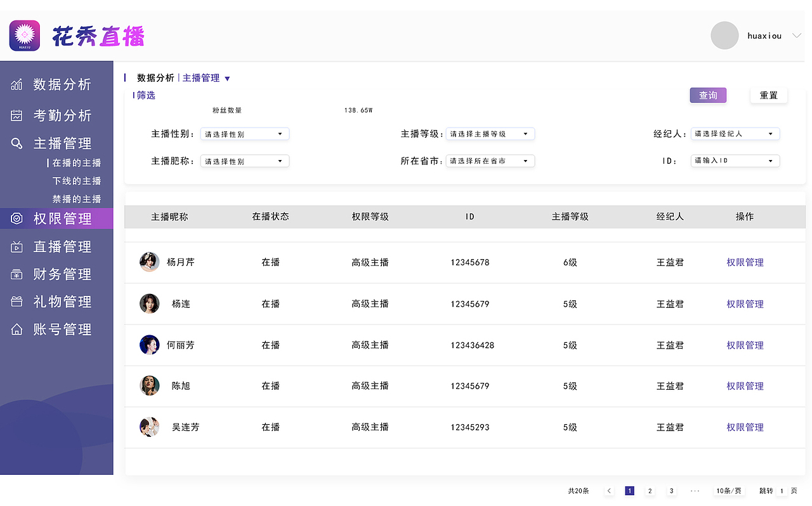The height and width of the screenshot is (506, 812).
Task: Click the 主播昵称 column header
Action: [169, 216]
